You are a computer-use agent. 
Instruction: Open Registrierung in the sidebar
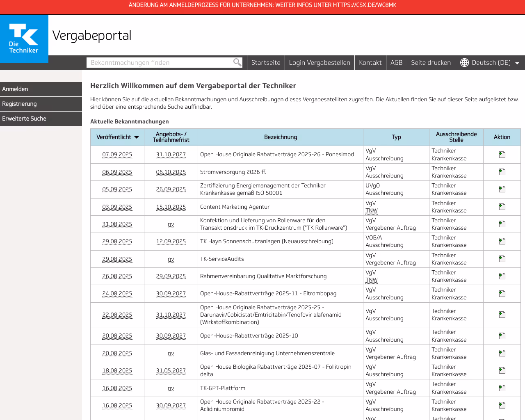coord(41,104)
